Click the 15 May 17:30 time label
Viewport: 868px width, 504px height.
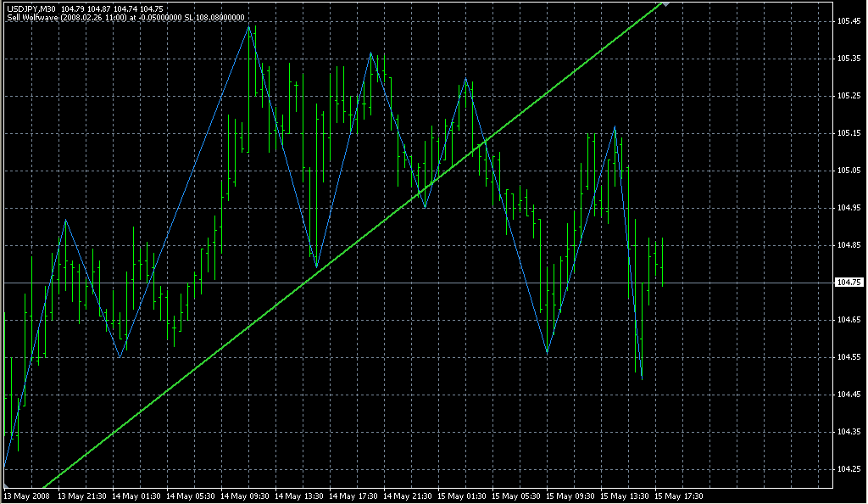point(682,496)
